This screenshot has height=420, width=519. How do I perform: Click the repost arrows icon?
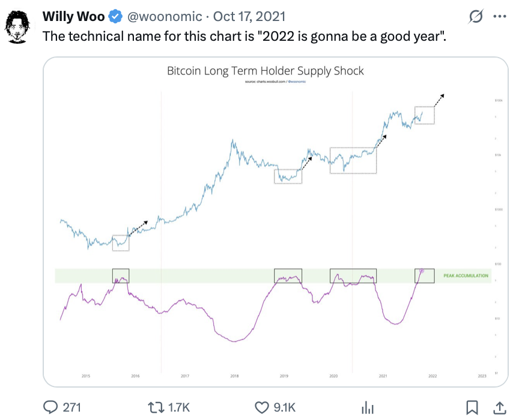click(156, 407)
